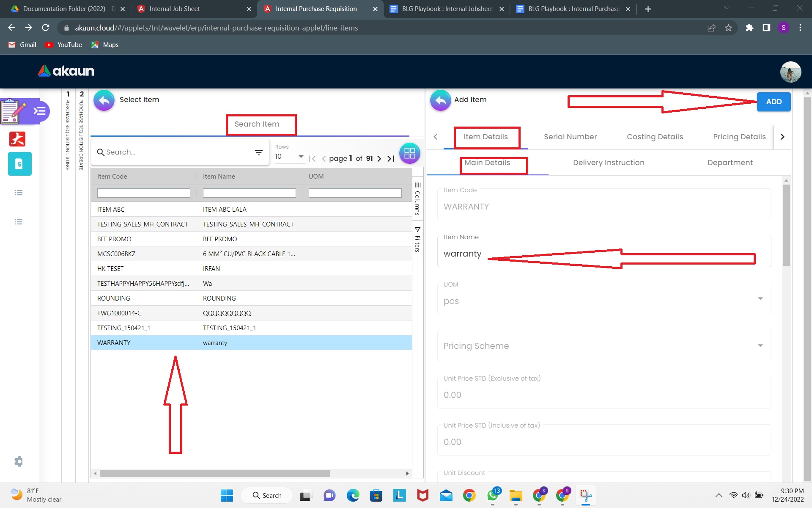Click the red applet icon in sidebar
812x508 pixels.
[17, 139]
